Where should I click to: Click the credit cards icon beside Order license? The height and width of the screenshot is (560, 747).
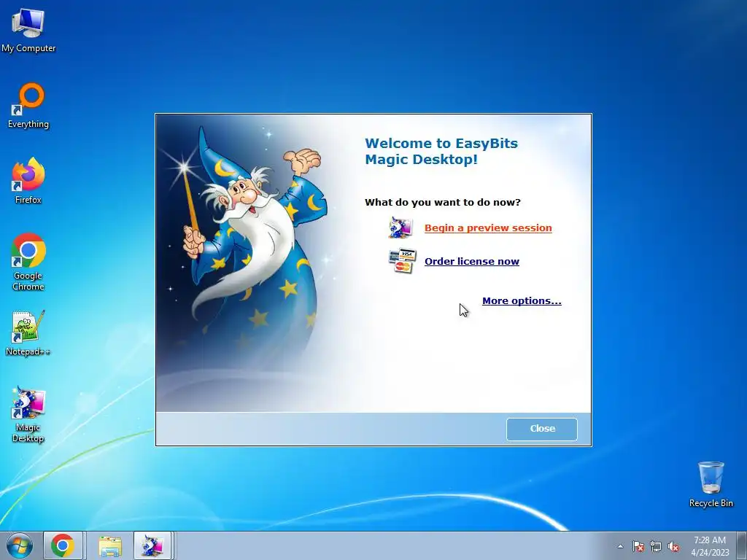(x=402, y=261)
